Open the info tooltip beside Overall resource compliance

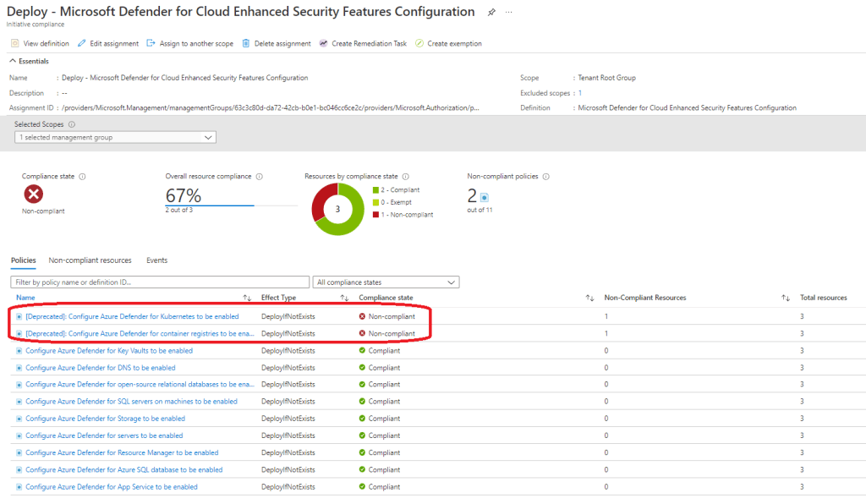pyautogui.click(x=258, y=176)
